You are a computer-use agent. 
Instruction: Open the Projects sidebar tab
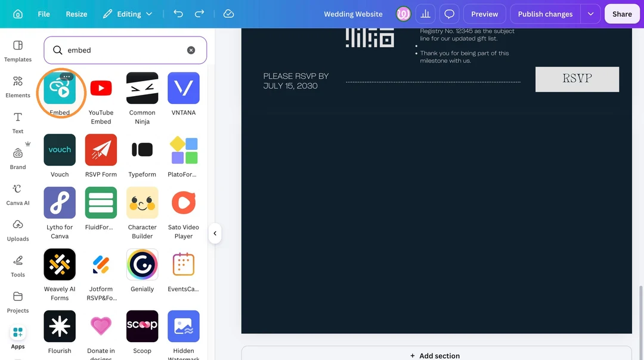(x=18, y=303)
